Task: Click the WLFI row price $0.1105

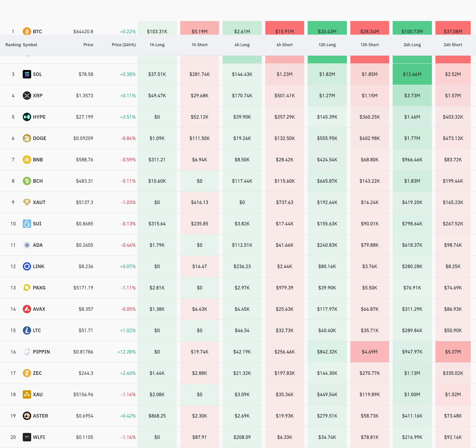Action: [x=84, y=437]
